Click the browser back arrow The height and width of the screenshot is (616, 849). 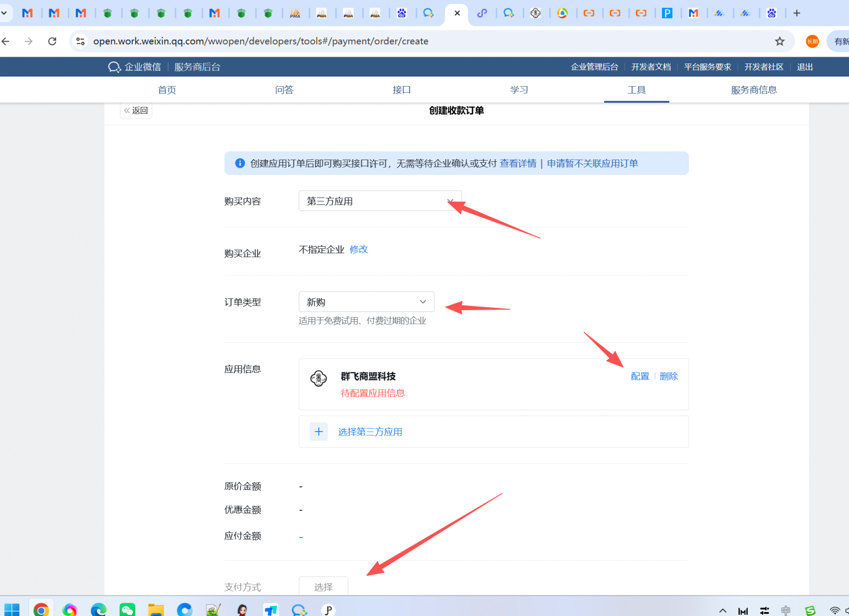pos(6,41)
